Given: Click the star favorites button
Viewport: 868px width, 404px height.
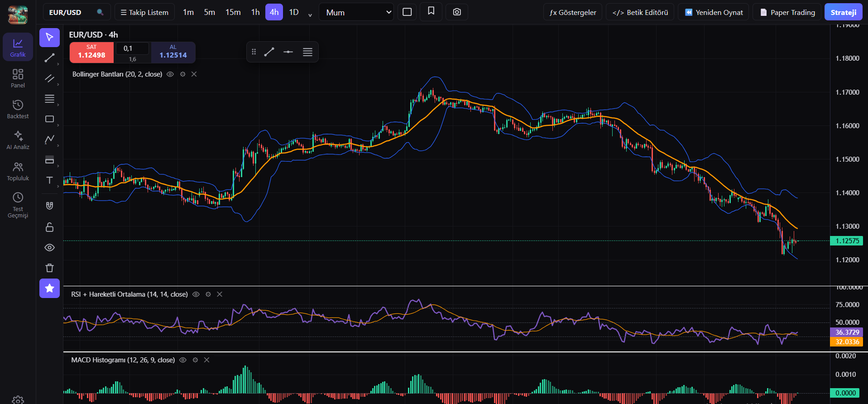Looking at the screenshot, I should point(49,288).
